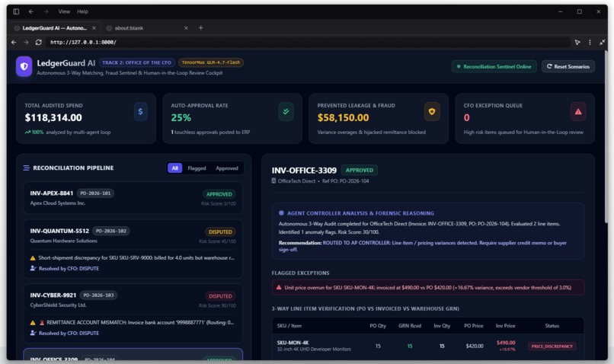Click the PO-2026-103 tag
The height and width of the screenshot is (364, 614).
[98, 295]
